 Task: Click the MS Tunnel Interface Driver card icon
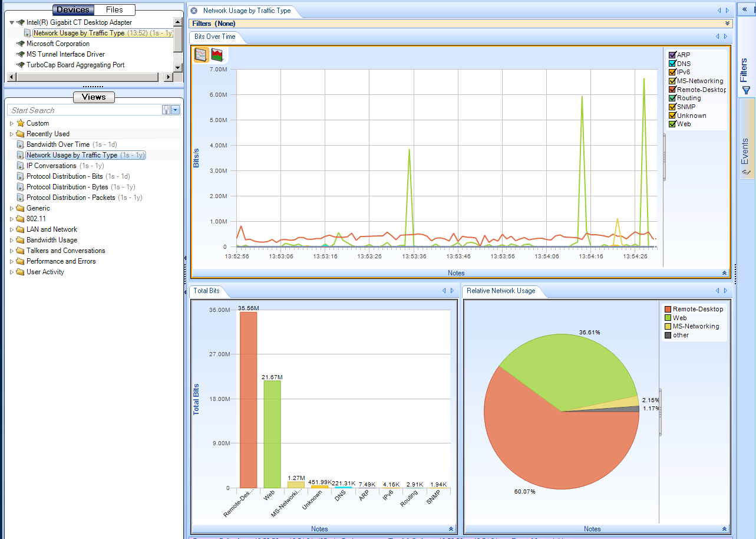point(21,54)
